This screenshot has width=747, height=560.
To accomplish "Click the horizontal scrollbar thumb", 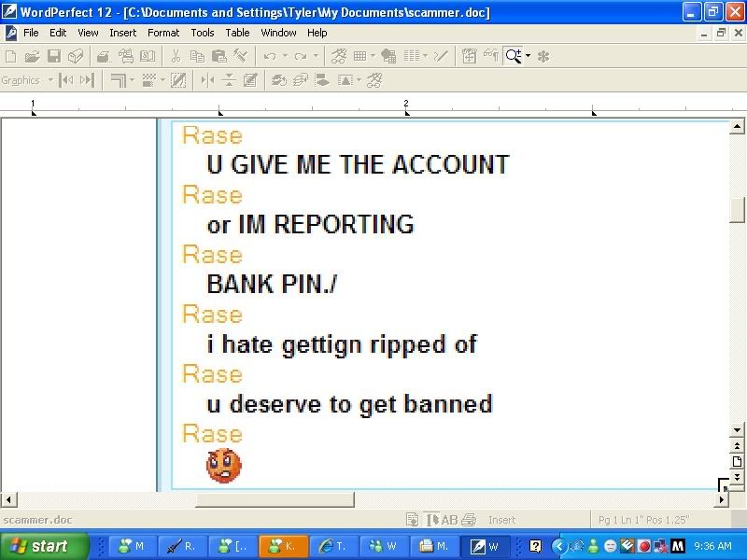I will click(275, 500).
